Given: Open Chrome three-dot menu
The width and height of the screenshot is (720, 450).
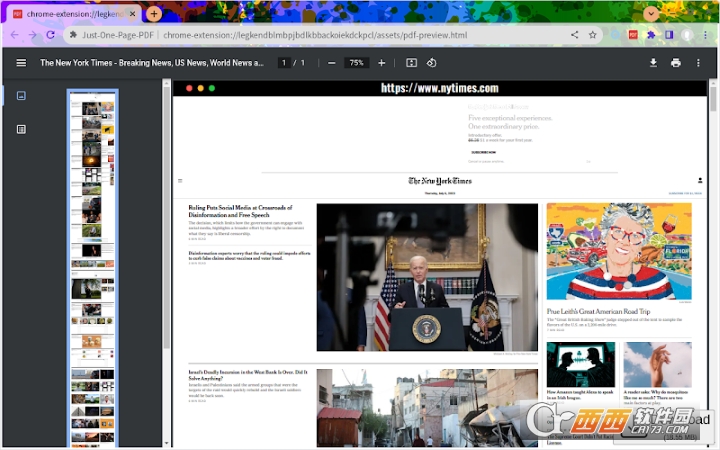Looking at the screenshot, I should point(705,35).
